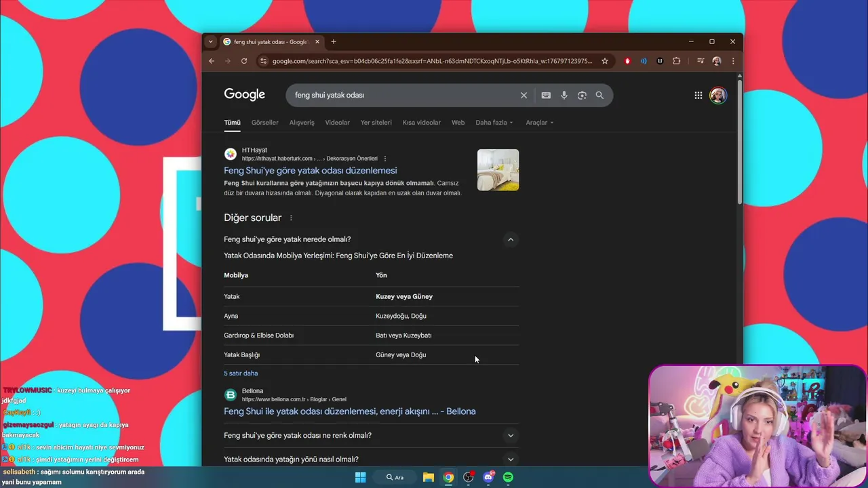This screenshot has width=868, height=488.
Task: Collapse the yatak nerede olmalı question
Action: coord(511,239)
